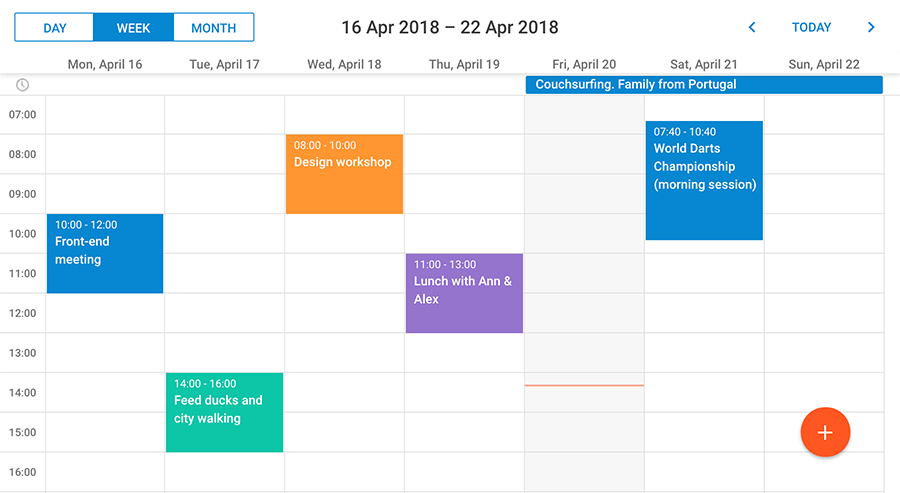900x493 pixels.
Task: Open the Front-end meeting event
Action: pos(105,254)
